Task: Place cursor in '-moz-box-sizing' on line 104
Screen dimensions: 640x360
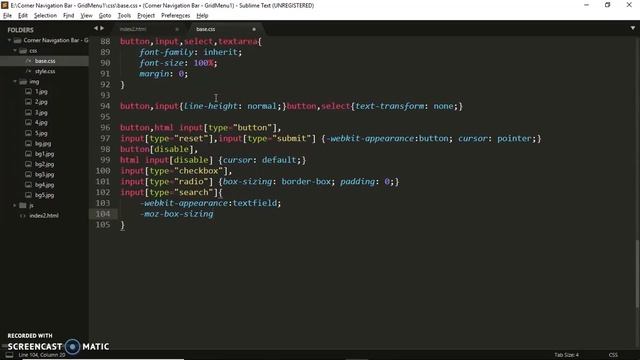Action: click(177, 214)
